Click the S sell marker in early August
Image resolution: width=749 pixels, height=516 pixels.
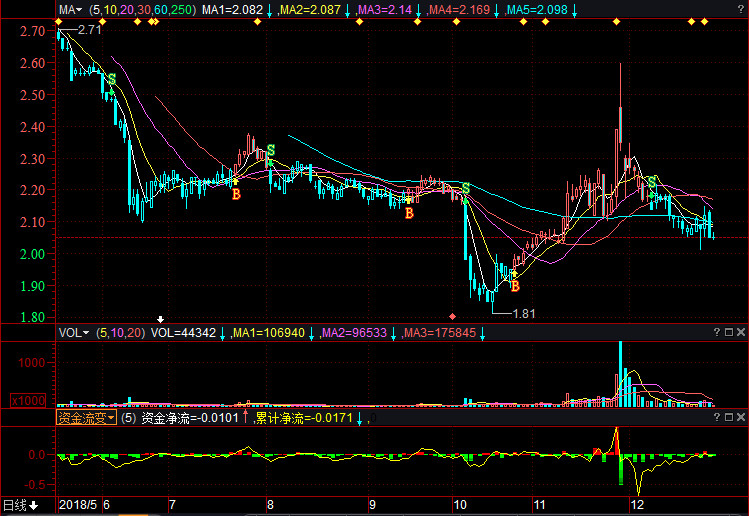click(x=271, y=150)
